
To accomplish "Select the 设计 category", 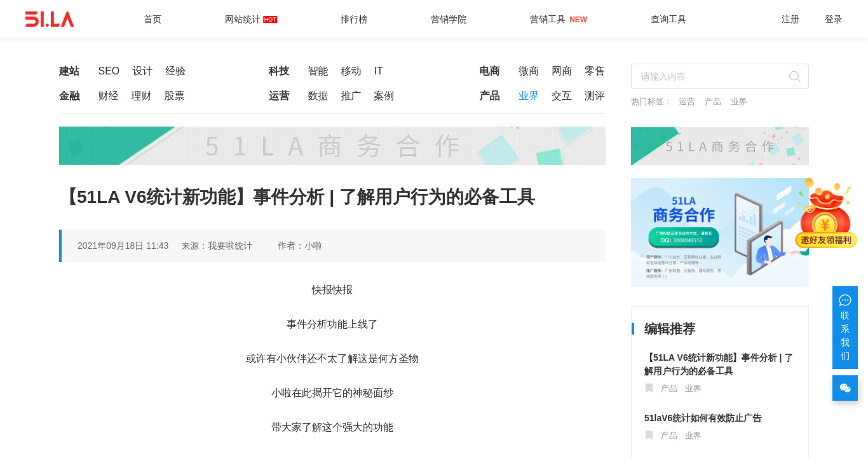I will [x=142, y=71].
